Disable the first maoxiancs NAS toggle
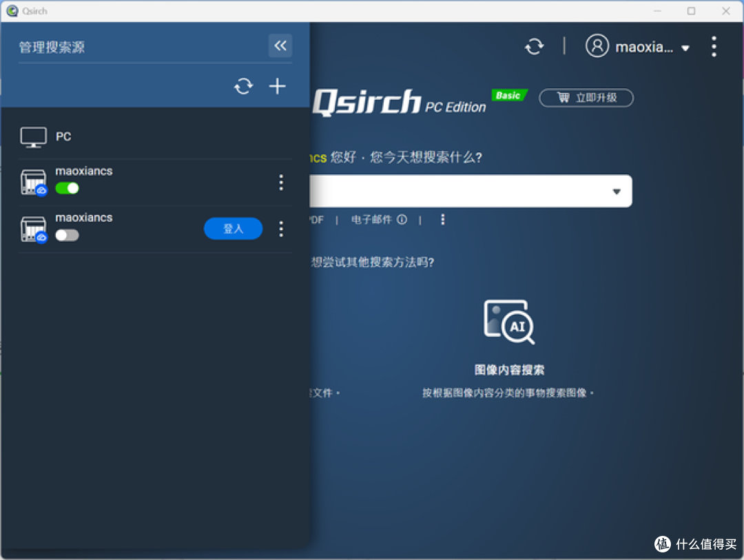Viewport: 744px width, 560px height. (x=67, y=189)
